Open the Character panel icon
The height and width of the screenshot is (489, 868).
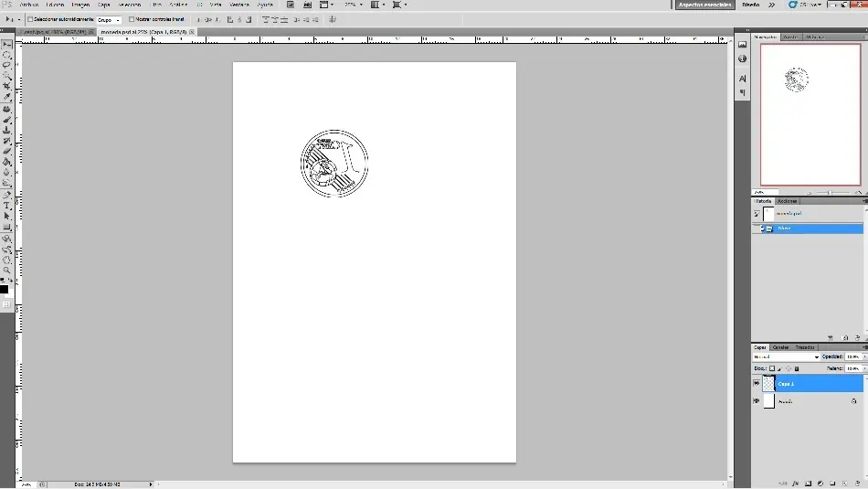(x=742, y=79)
